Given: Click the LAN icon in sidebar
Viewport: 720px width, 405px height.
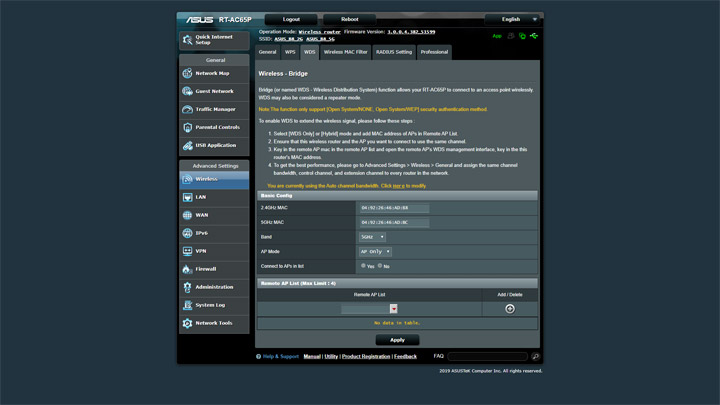Looking at the screenshot, I should point(187,197).
